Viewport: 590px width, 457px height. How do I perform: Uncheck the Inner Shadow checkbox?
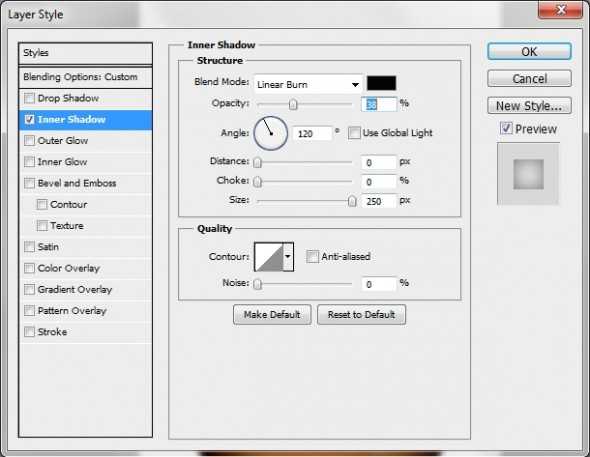click(29, 120)
